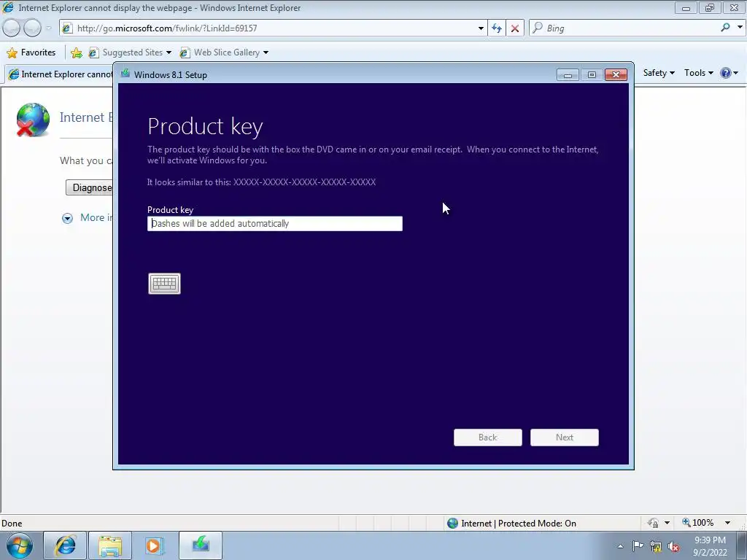The width and height of the screenshot is (747, 560).
Task: Select the Internet Explorer cannot display tab
Action: coord(60,74)
